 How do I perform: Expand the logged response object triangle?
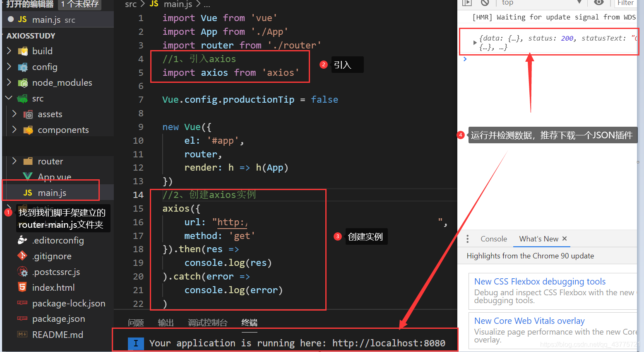click(475, 42)
